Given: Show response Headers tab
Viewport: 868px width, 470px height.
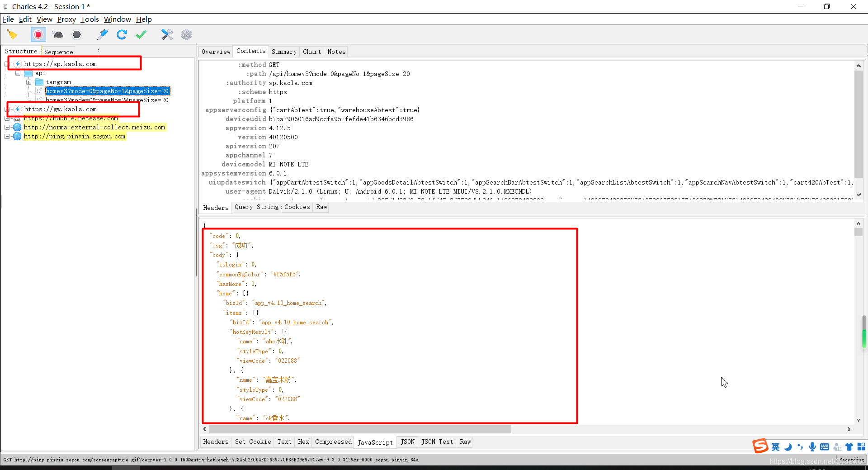Looking at the screenshot, I should tap(216, 442).
